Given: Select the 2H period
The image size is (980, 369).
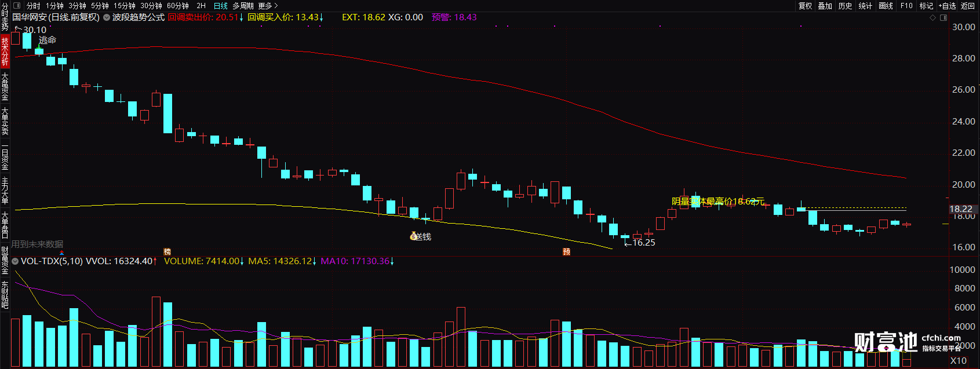Looking at the screenshot, I should [x=201, y=6].
